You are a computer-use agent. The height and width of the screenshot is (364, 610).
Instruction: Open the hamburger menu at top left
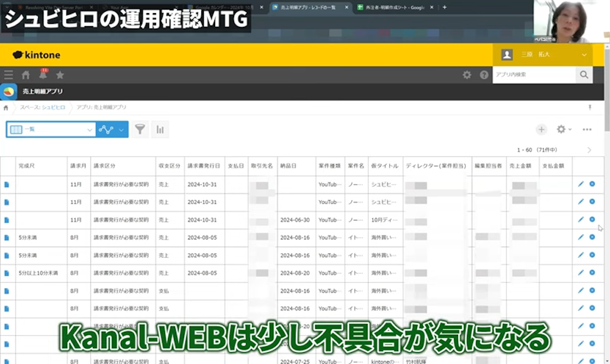tap(8, 75)
